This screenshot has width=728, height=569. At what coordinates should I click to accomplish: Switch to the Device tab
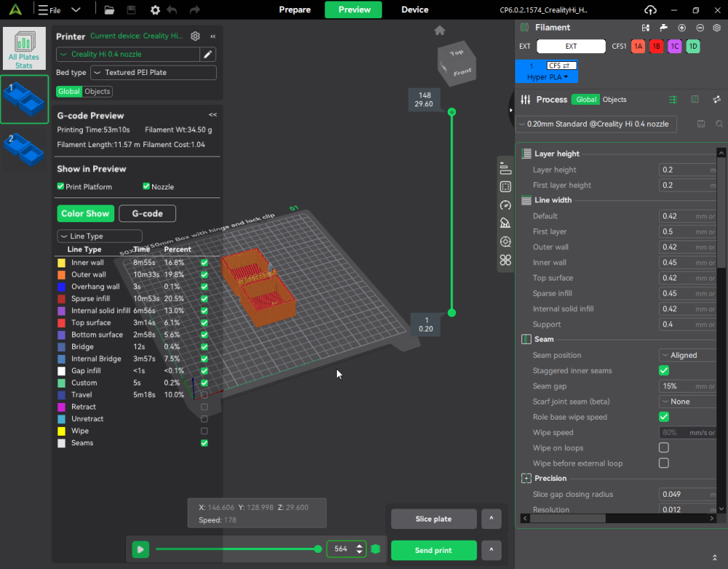point(415,9)
